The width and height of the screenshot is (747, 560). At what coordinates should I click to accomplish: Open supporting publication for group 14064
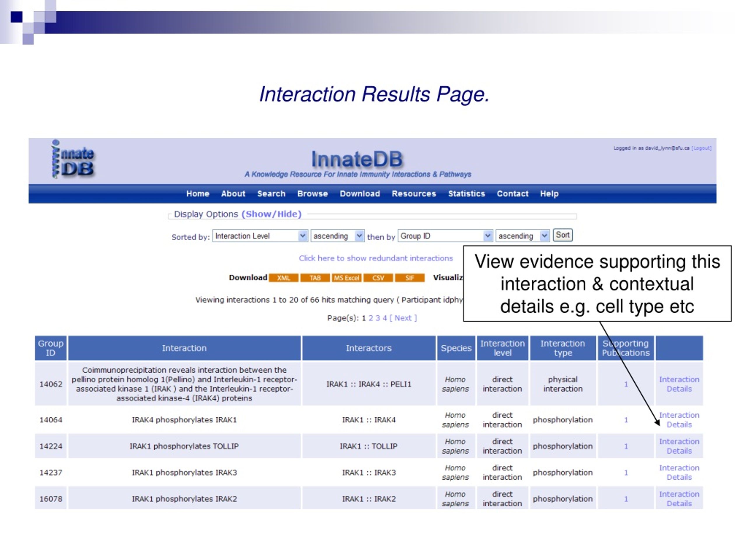[x=626, y=420]
